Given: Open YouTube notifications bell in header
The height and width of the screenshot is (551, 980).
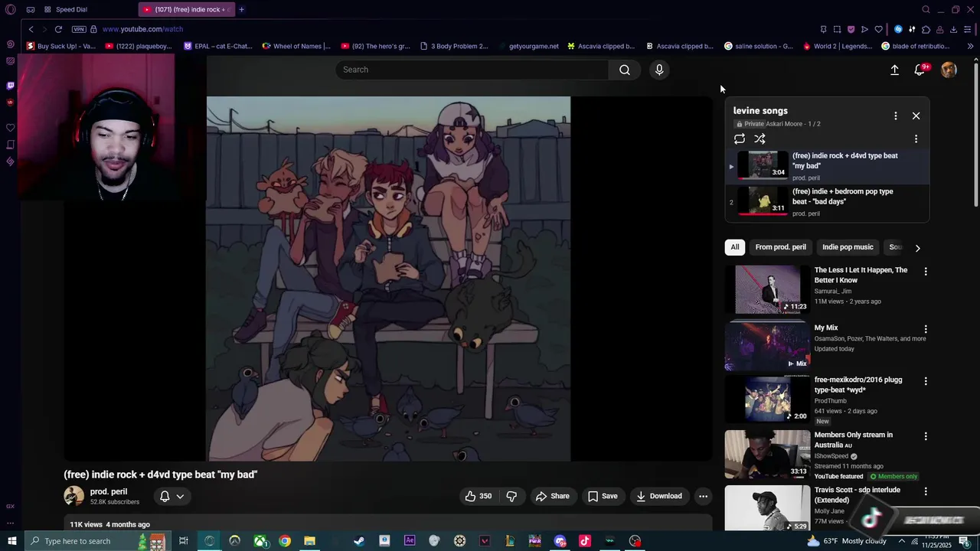Looking at the screenshot, I should coord(920,70).
